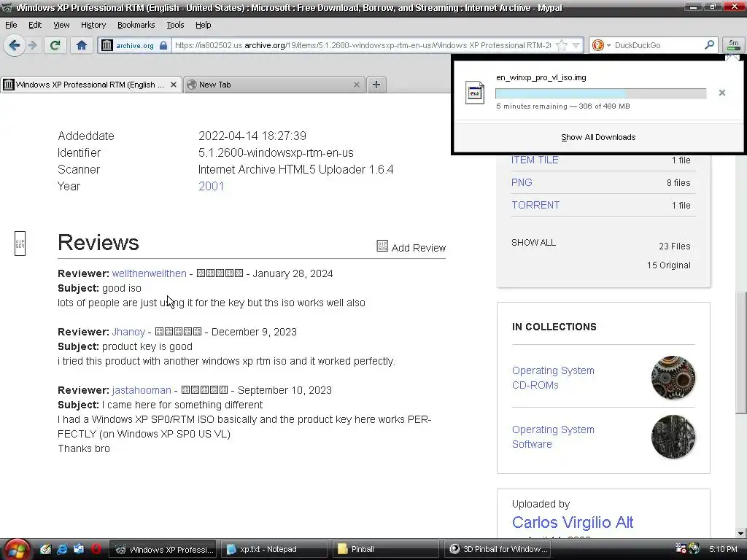Viewport: 747px width, 560px height.
Task: Go forward one page
Action: (33, 45)
